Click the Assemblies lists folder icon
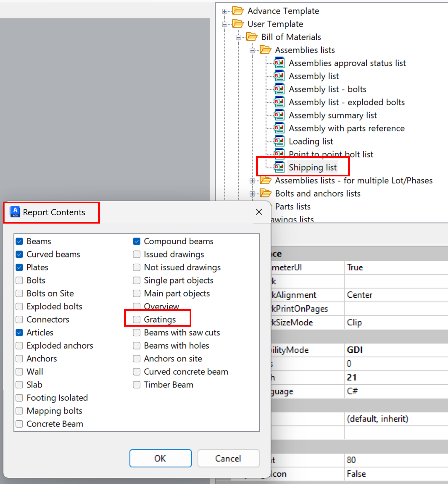Viewport: 448px width, 484px height. (265, 50)
